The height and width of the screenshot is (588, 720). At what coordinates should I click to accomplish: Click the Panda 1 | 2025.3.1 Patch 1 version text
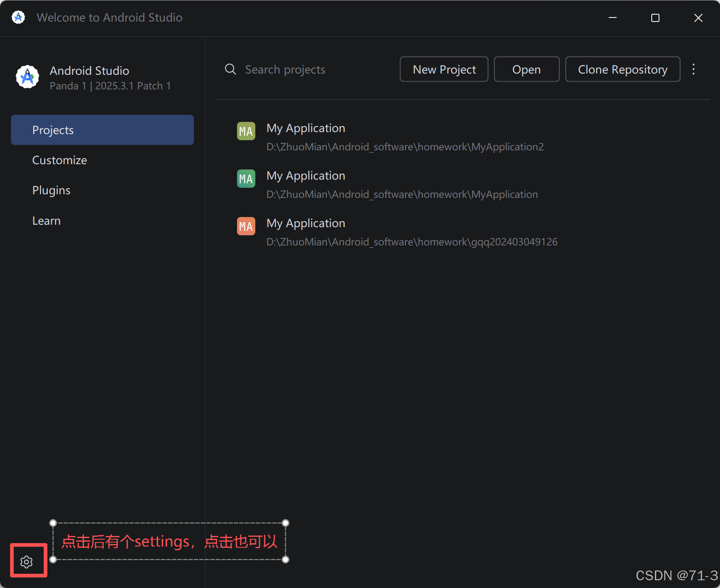110,86
